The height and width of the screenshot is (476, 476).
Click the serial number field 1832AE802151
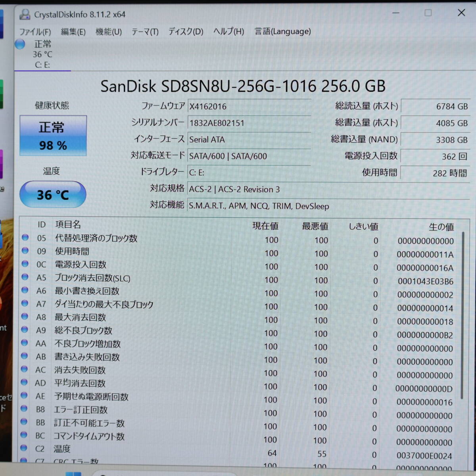(x=249, y=123)
